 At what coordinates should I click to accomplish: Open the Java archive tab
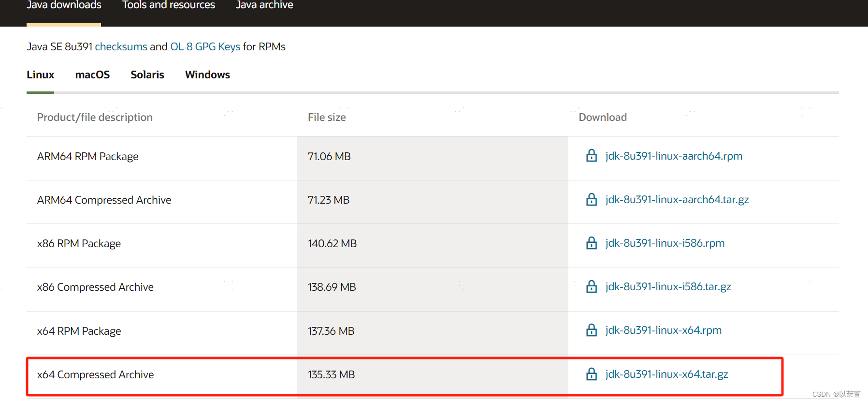[x=264, y=5]
